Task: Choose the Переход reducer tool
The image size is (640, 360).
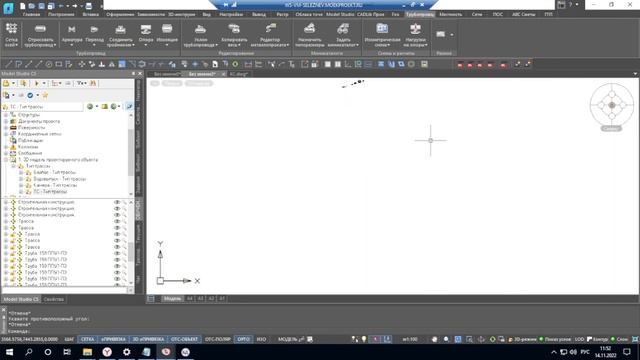Action: (94, 34)
